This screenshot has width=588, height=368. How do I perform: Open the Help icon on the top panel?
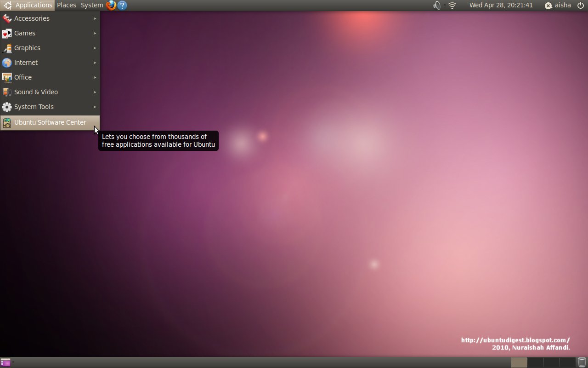coord(122,5)
